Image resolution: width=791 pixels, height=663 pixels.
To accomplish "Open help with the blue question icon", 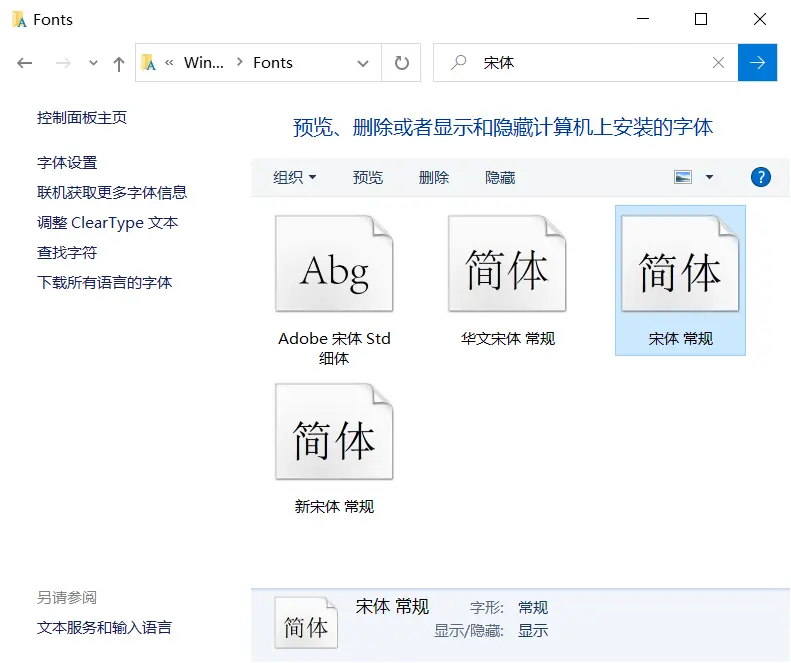I will (760, 177).
